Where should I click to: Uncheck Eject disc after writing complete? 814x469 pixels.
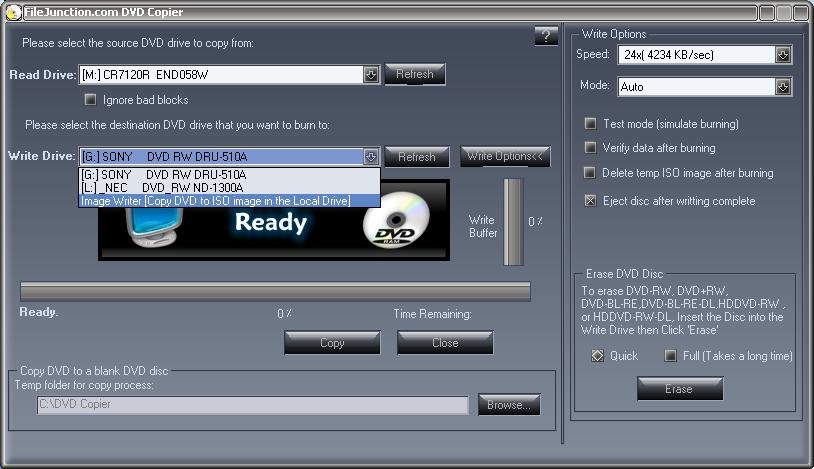tap(590, 200)
